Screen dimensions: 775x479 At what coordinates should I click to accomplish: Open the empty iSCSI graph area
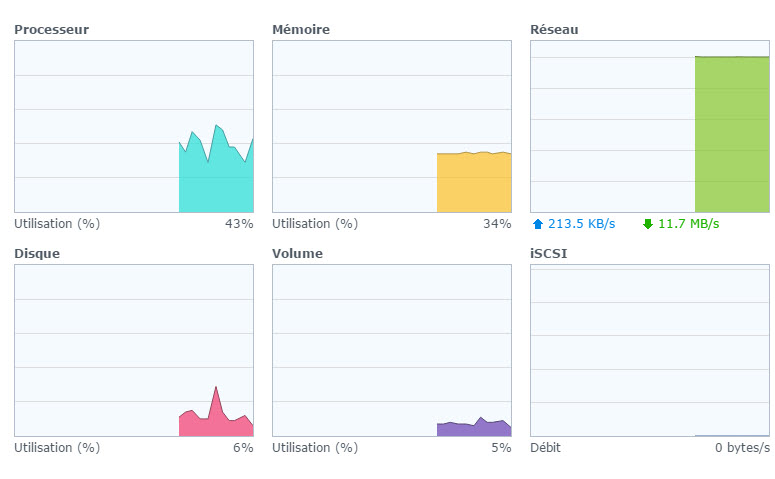click(650, 350)
